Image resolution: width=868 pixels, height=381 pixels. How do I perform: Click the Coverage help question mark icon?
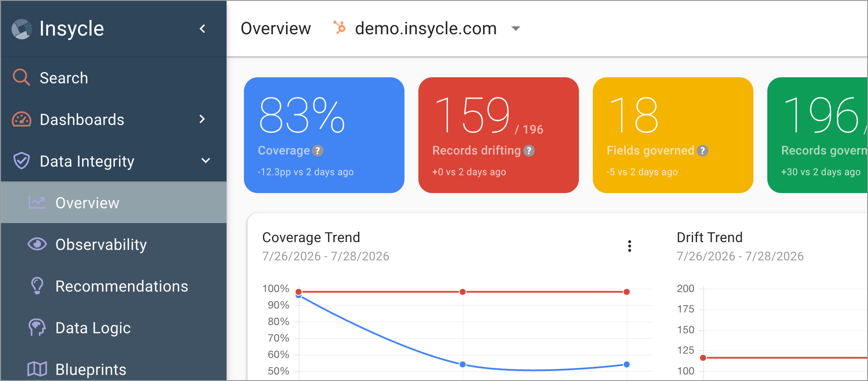click(x=318, y=151)
